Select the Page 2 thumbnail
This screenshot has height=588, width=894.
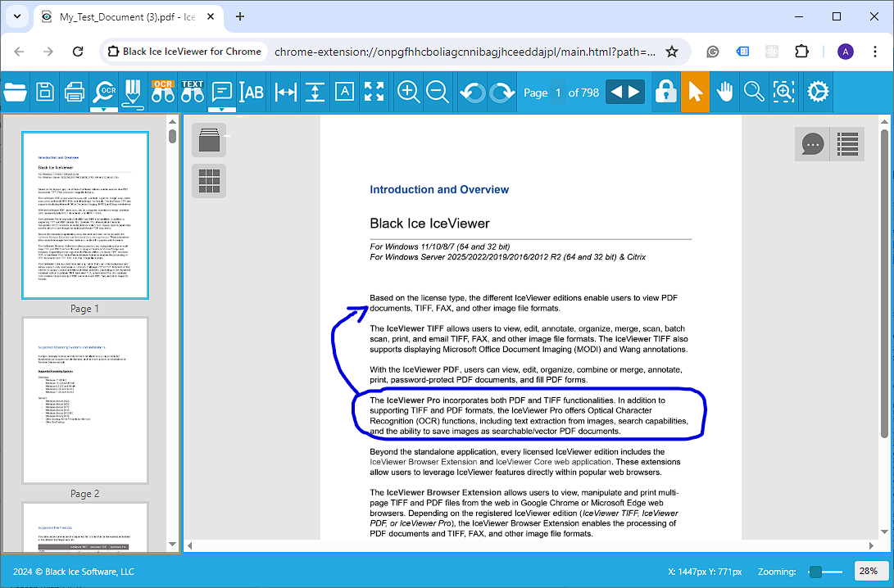(85, 400)
